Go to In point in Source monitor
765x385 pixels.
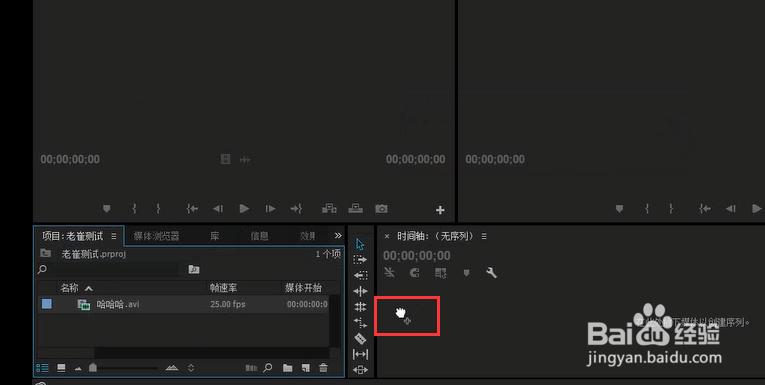coord(192,209)
